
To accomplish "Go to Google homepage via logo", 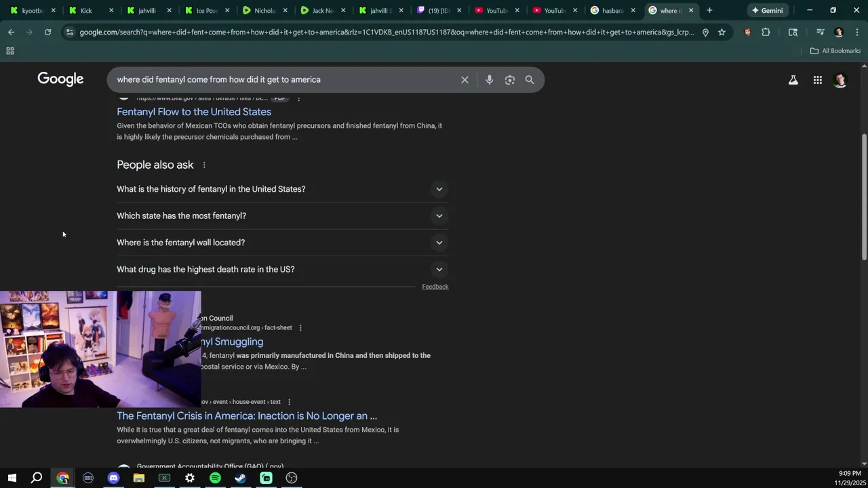I will (x=60, y=79).
